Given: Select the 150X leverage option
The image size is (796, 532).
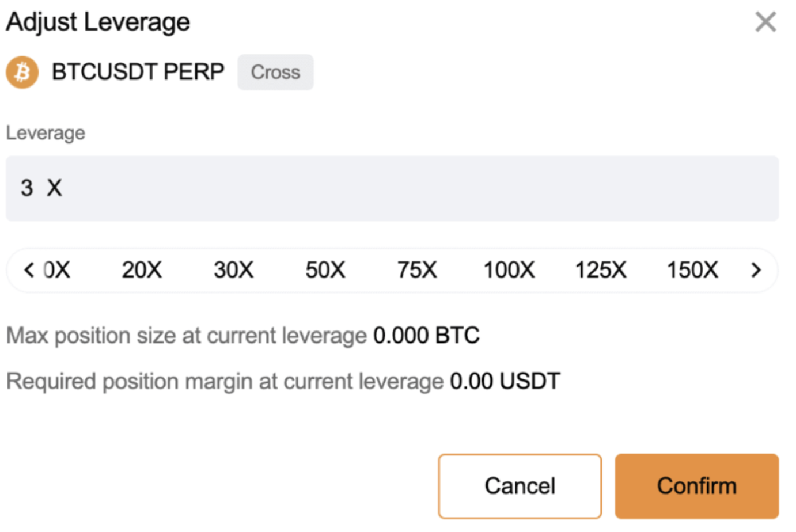Looking at the screenshot, I should coord(692,270).
